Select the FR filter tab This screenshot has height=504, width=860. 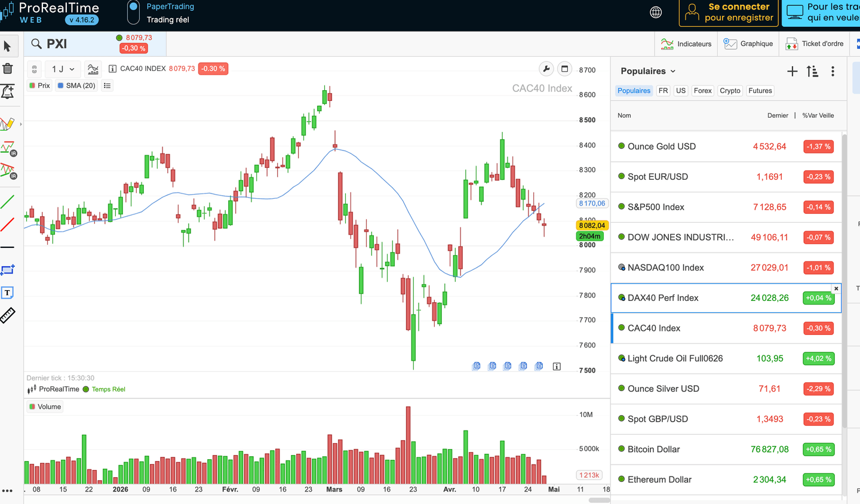[663, 91]
